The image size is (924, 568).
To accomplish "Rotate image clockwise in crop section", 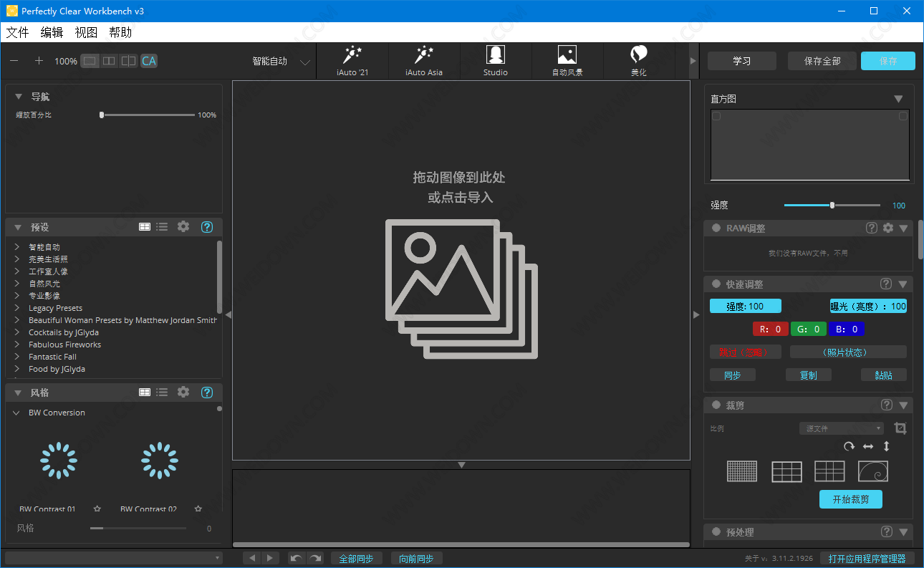I will [x=849, y=446].
